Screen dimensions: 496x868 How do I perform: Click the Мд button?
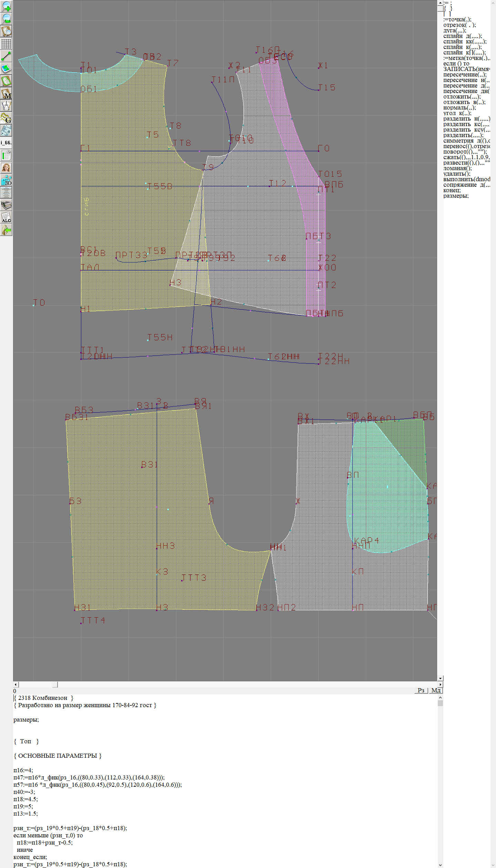(436, 690)
